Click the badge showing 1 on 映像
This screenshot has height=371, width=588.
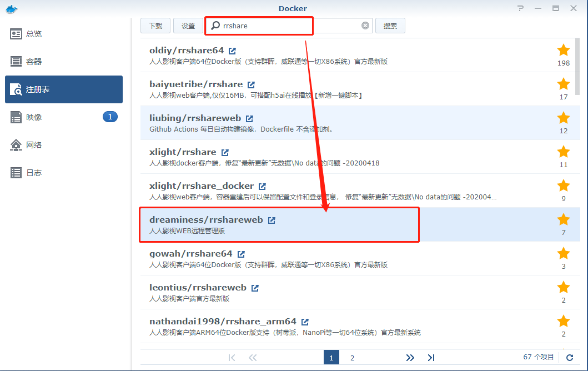pyautogui.click(x=110, y=117)
